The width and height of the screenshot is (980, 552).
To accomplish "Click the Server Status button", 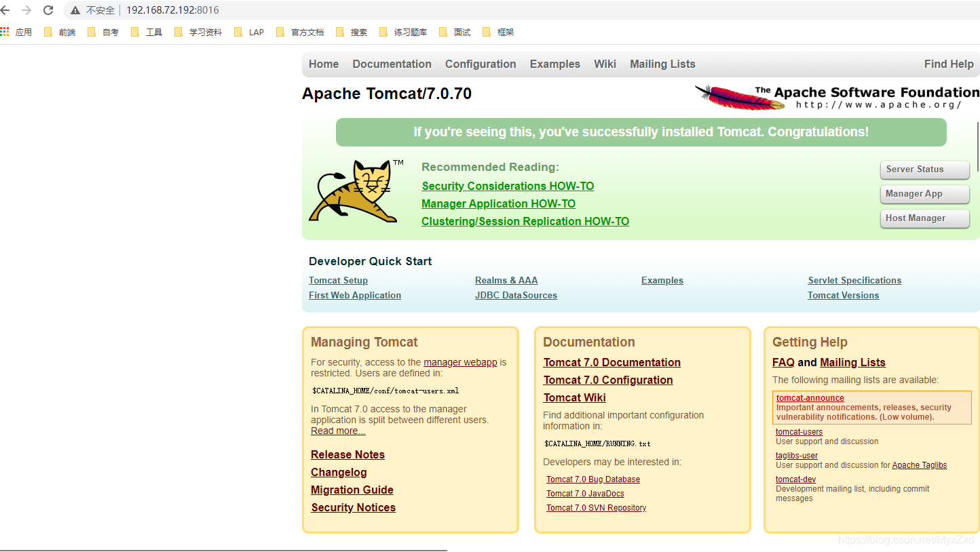I will 924,170.
